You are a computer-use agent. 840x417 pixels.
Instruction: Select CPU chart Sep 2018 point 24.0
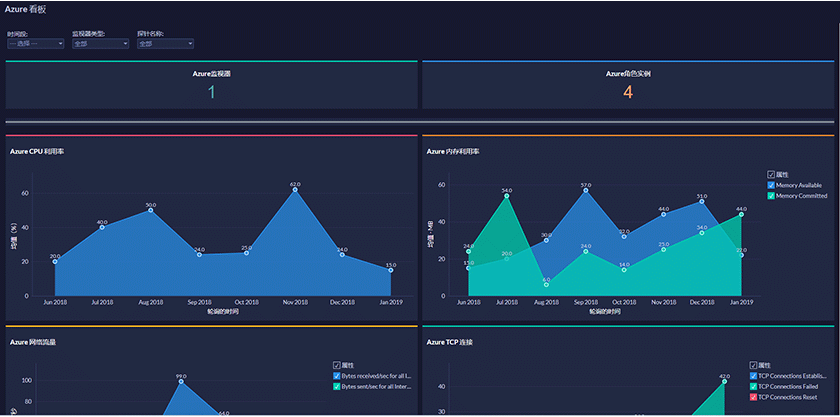199,255
